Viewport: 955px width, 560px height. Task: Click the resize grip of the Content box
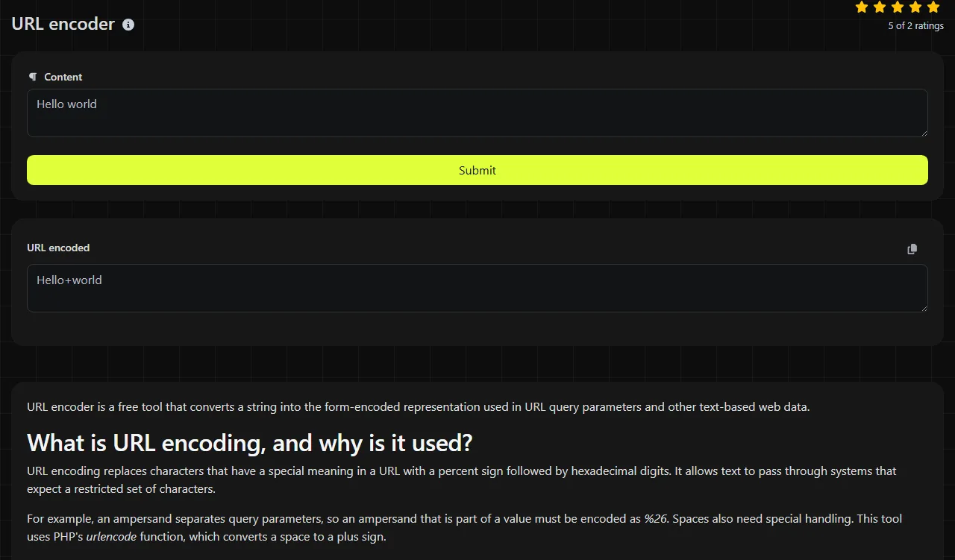point(924,133)
